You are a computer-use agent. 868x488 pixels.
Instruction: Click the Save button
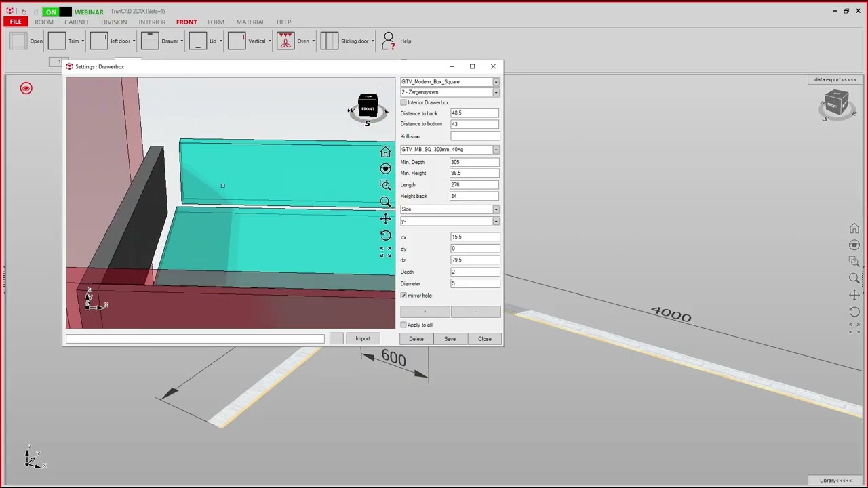(x=450, y=339)
